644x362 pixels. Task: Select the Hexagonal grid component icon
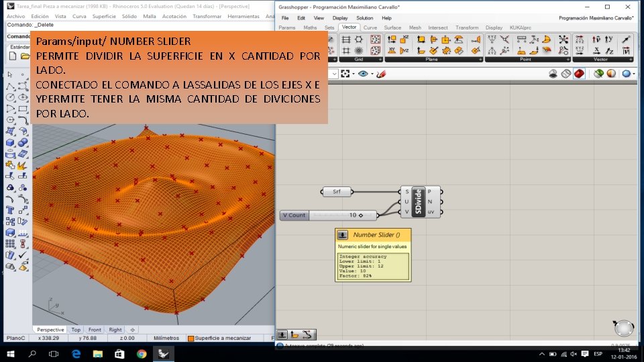pos(358,40)
